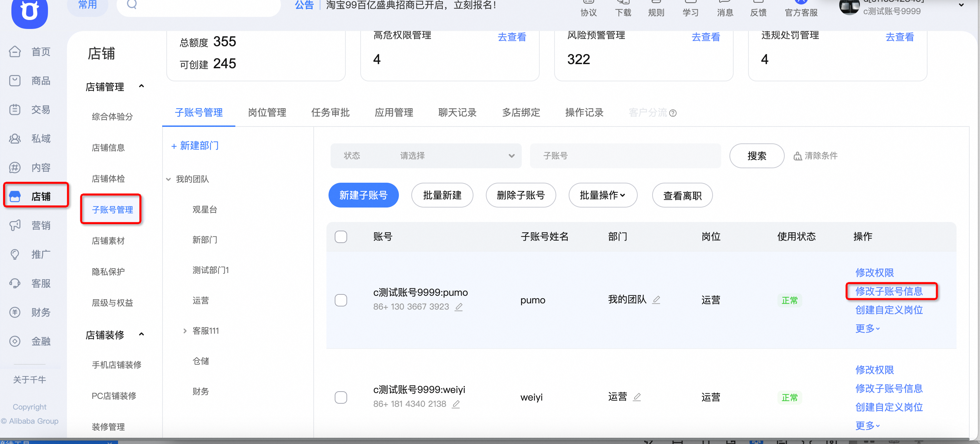Switch to 岗位管理 tab
This screenshot has height=444, width=980.
[x=267, y=112]
